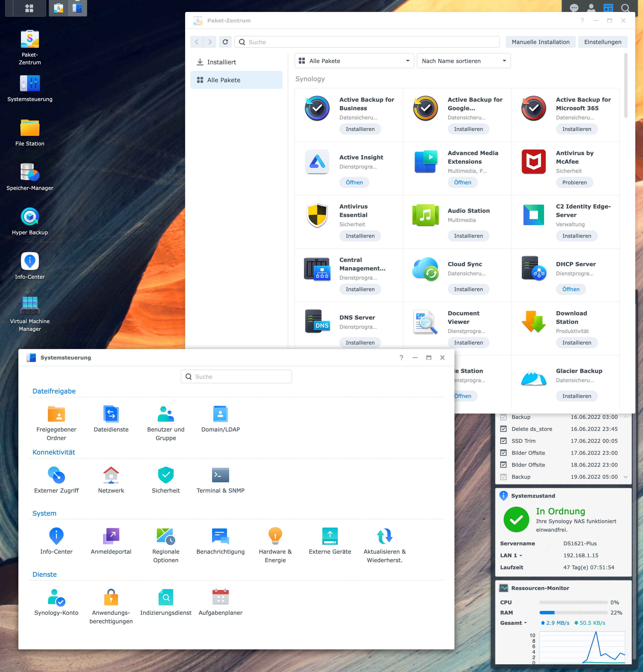The height and width of the screenshot is (672, 643).
Task: Toggle Delete ds_store task checkbox
Action: (503, 429)
